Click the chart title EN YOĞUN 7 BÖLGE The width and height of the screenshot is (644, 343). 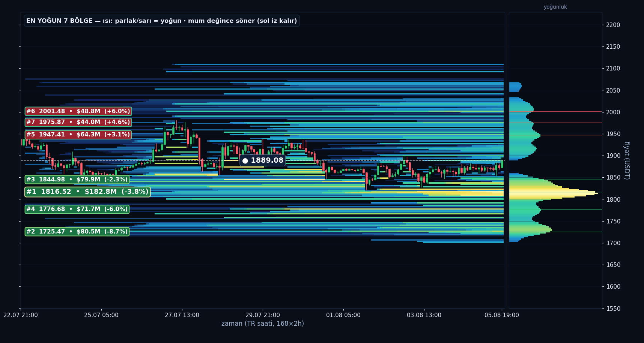[x=59, y=21]
